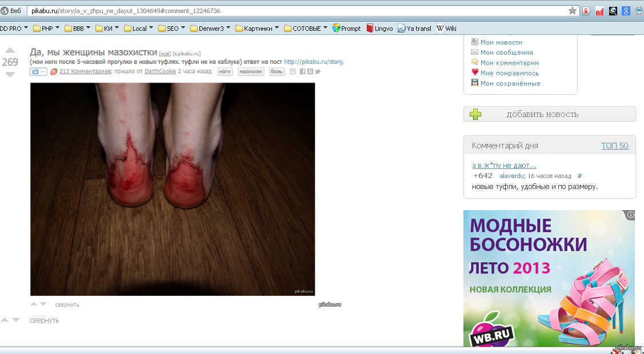The image size is (644, 354).
Task: Select the мазохизм tag
Action: 251,71
